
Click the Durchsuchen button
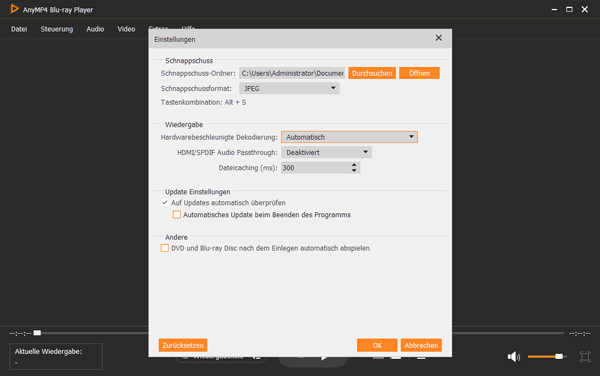pos(372,73)
